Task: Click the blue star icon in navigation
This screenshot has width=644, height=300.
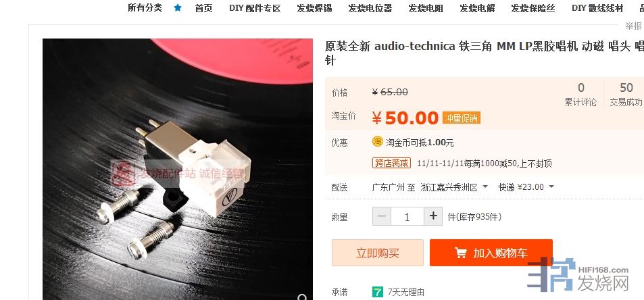Action: click(x=178, y=8)
